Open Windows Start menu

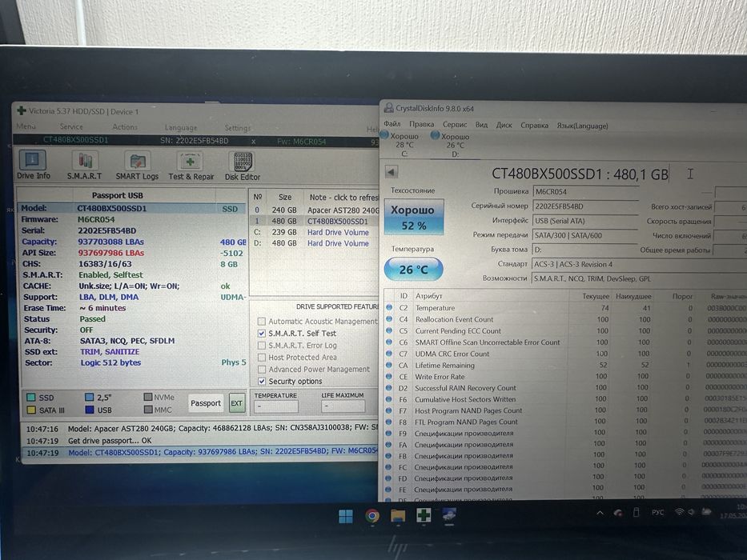coord(345,516)
